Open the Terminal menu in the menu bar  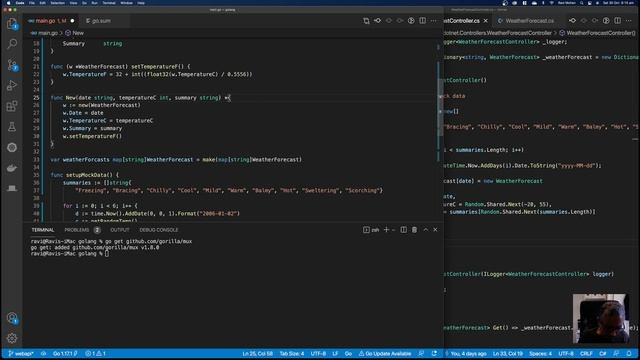click(109, 3)
